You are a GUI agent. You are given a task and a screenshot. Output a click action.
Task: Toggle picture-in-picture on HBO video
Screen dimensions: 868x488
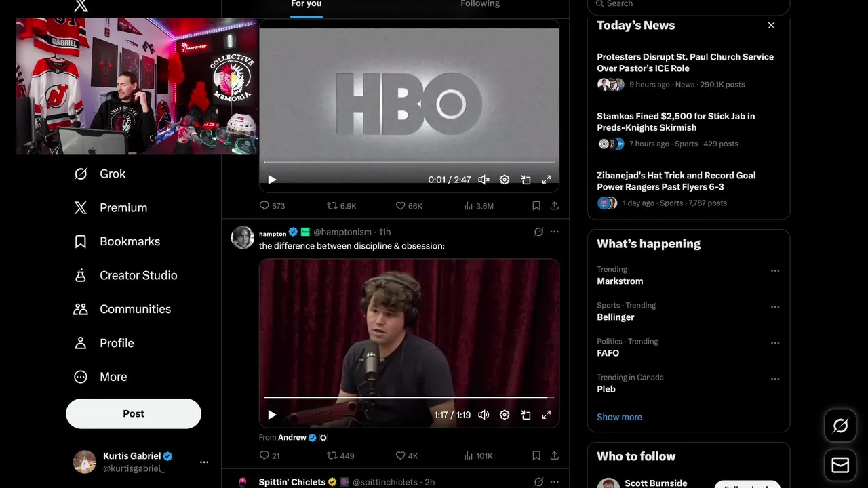click(x=526, y=180)
